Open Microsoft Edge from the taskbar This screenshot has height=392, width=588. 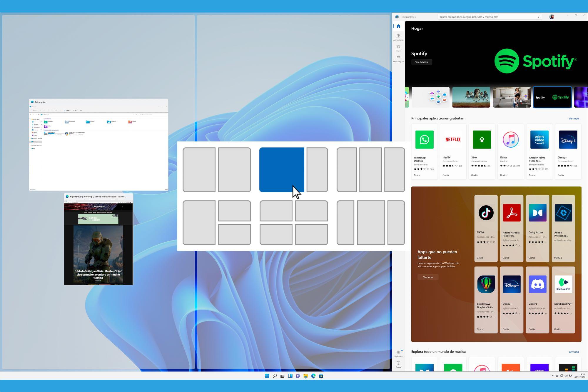click(313, 376)
